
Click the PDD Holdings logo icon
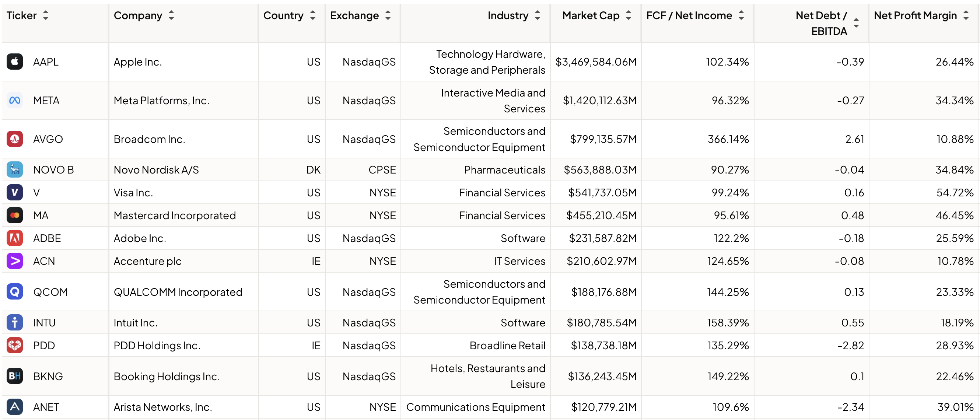click(14, 346)
